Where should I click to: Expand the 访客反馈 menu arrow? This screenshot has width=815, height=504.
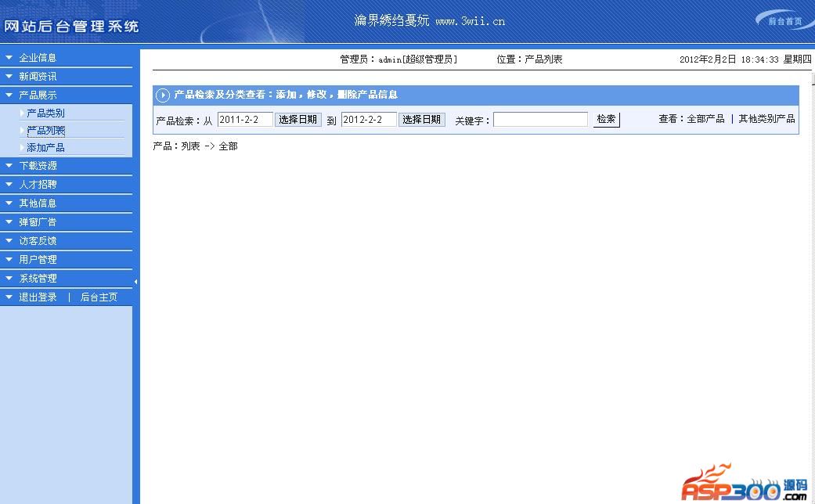click(x=9, y=240)
